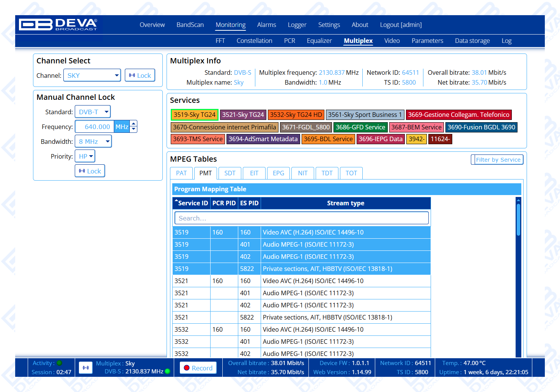Log out via Logout [admin] link
Image resolution: width=560 pixels, height=392 pixels.
pyautogui.click(x=401, y=25)
